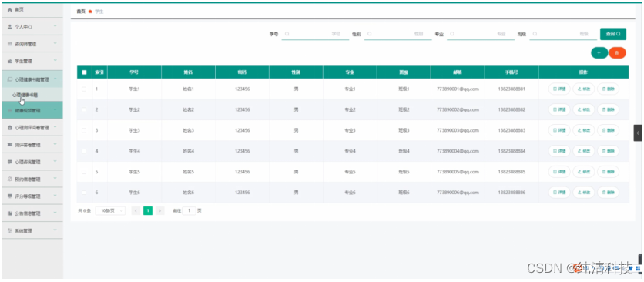
Task: Focus the 学号 search input field
Action: click(x=315, y=34)
